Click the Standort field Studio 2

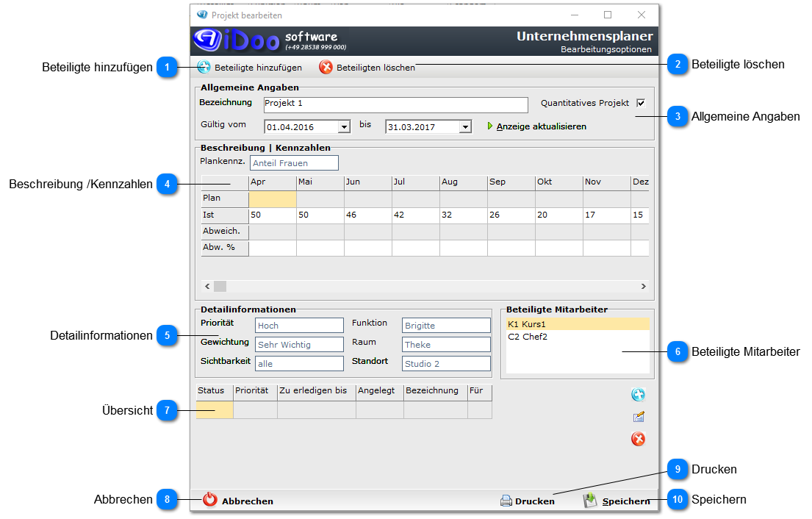point(446,364)
